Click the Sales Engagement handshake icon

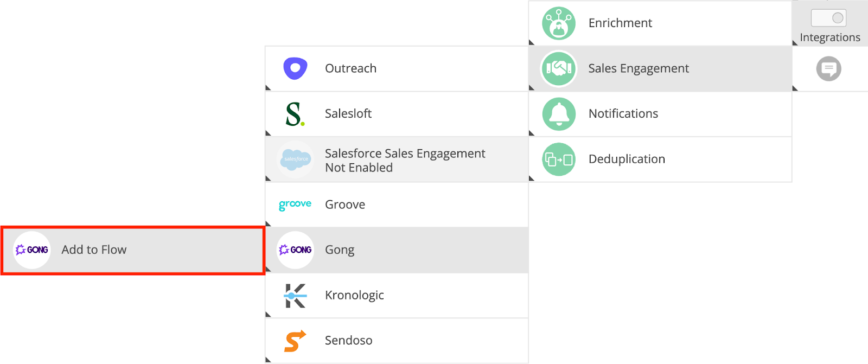pyautogui.click(x=559, y=68)
